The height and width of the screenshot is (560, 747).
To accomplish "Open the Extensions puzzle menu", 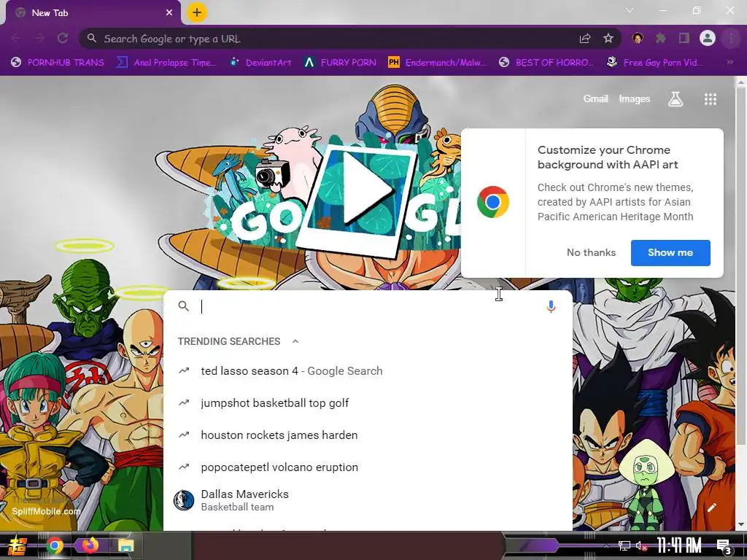I will (661, 38).
